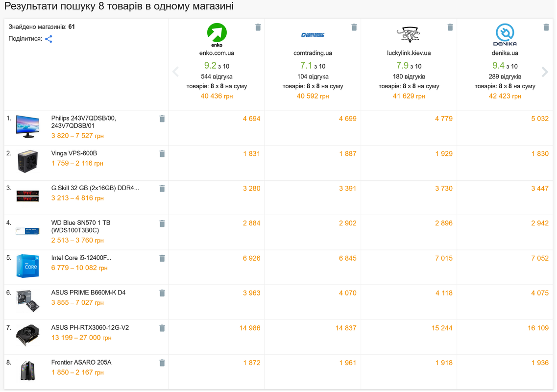Open the Vinga VPS-600B product link

74,153
